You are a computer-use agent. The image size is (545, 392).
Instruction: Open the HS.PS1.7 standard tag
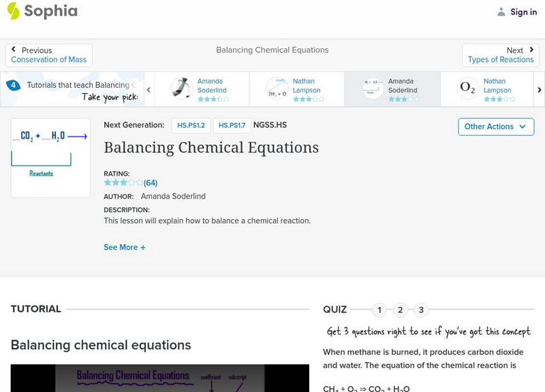(x=232, y=125)
